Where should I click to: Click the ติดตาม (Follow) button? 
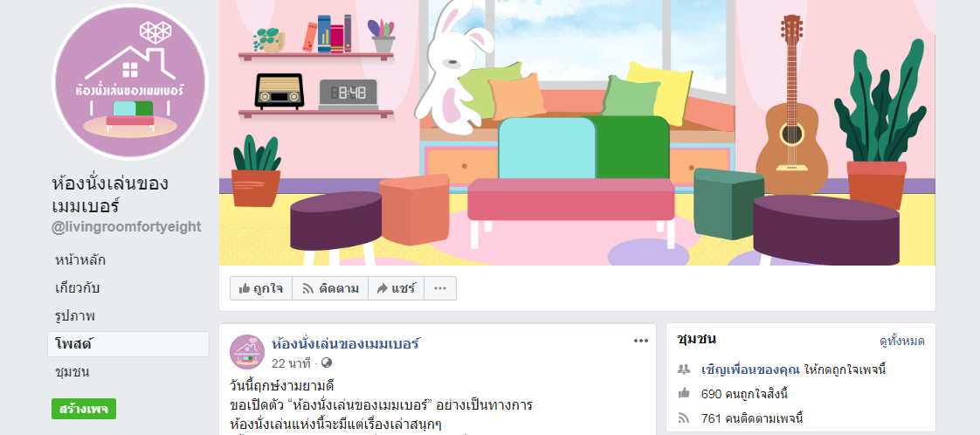coord(330,289)
